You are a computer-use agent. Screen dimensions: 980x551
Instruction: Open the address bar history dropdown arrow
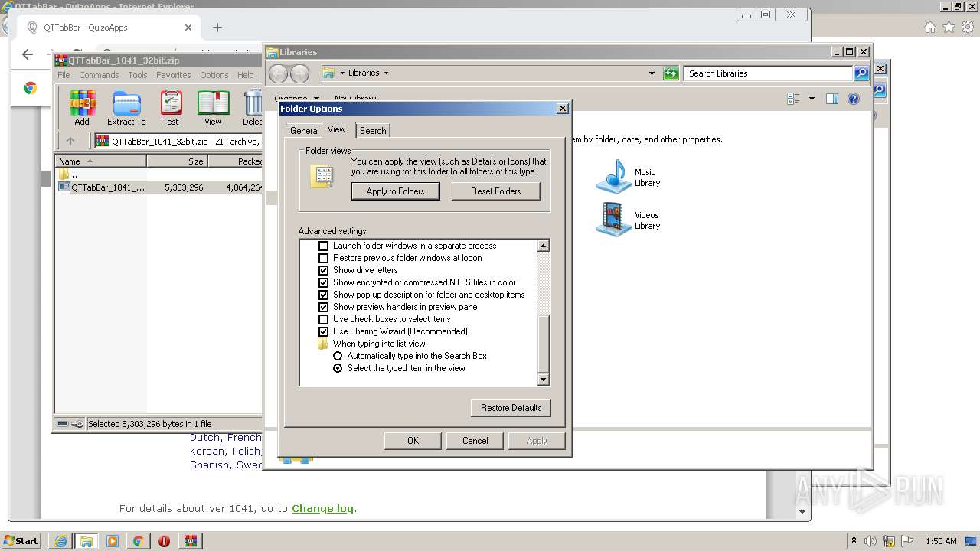[x=652, y=73]
